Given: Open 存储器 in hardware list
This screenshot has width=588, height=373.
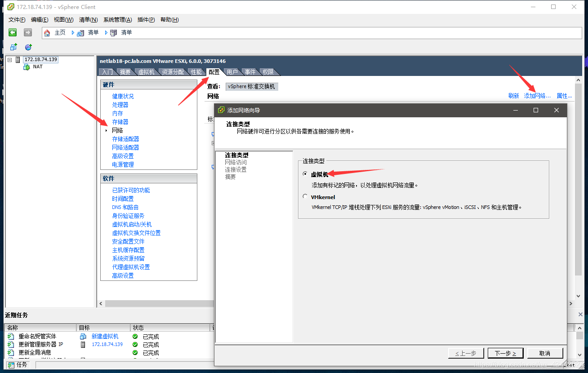Looking at the screenshot, I should coord(120,122).
